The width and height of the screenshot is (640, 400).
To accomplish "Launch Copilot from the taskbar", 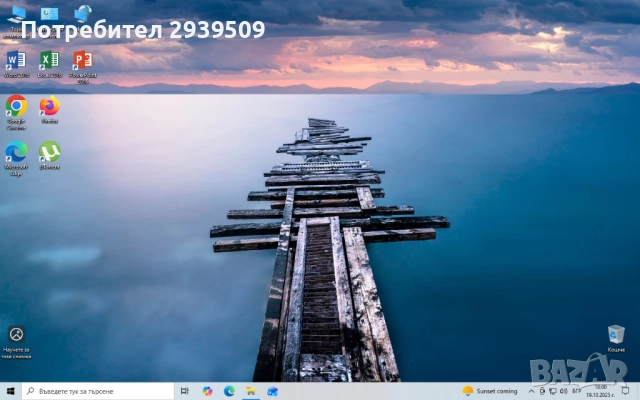I will tap(207, 391).
